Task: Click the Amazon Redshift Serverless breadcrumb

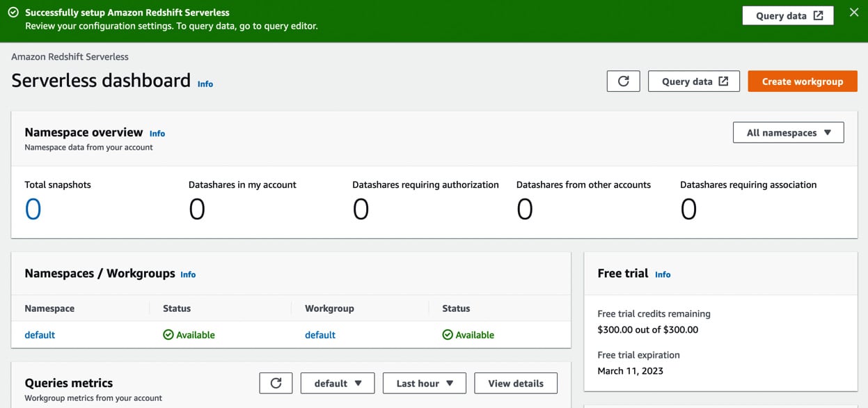Action: [x=70, y=57]
